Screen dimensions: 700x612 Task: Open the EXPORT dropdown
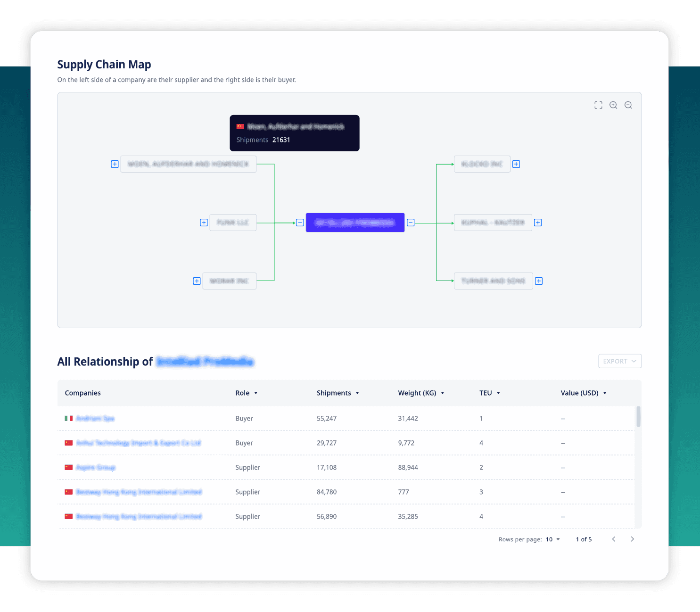620,361
